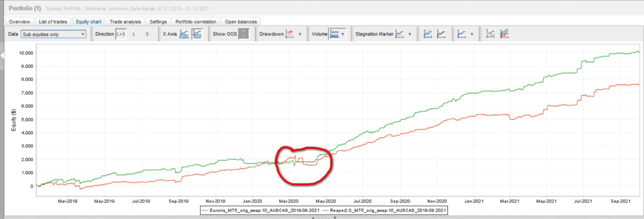Open the Data combo box Sub equities only

(x=53, y=34)
